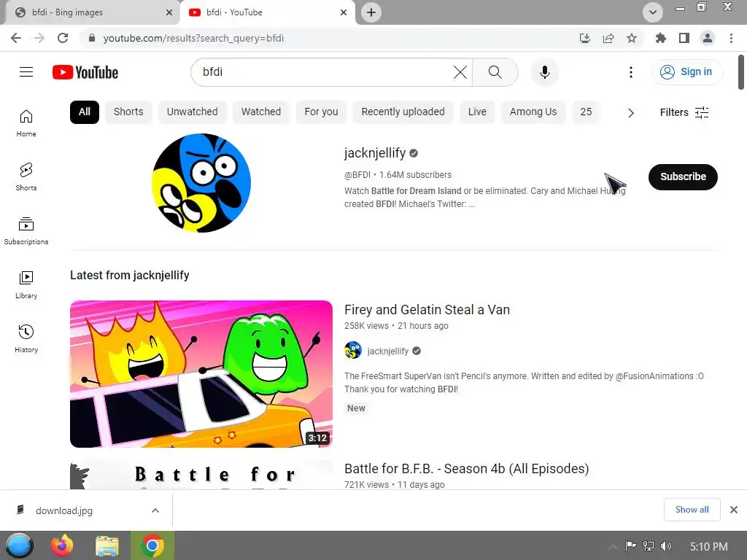The image size is (747, 560).
Task: Click the network tray icon
Action: point(649,546)
